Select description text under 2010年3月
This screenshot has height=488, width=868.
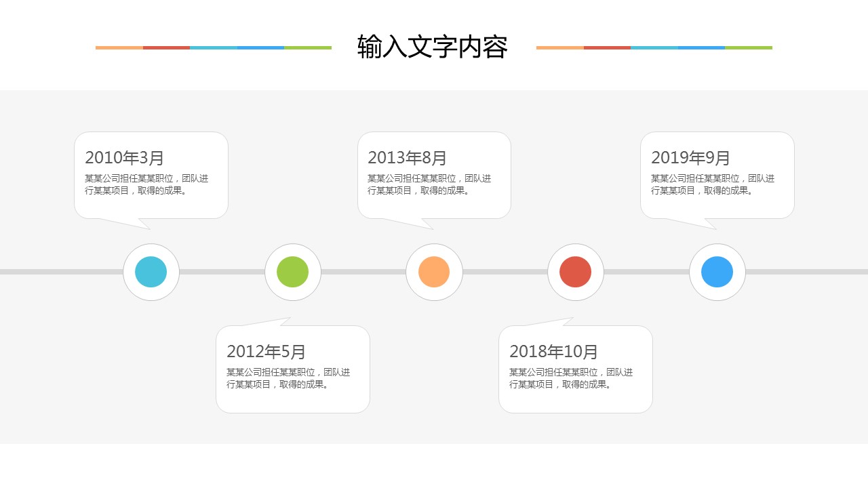[146, 184]
